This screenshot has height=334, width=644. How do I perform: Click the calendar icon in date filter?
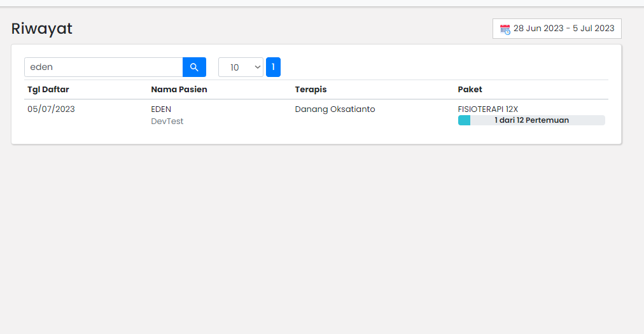(505, 29)
